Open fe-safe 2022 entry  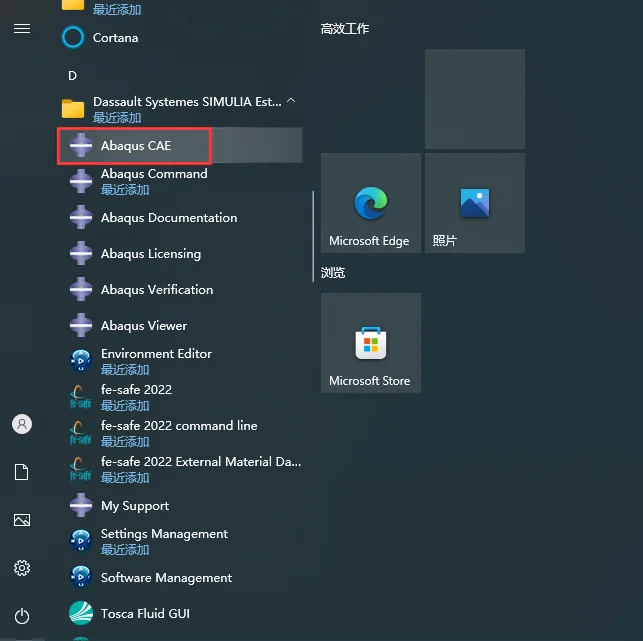click(x=180, y=397)
